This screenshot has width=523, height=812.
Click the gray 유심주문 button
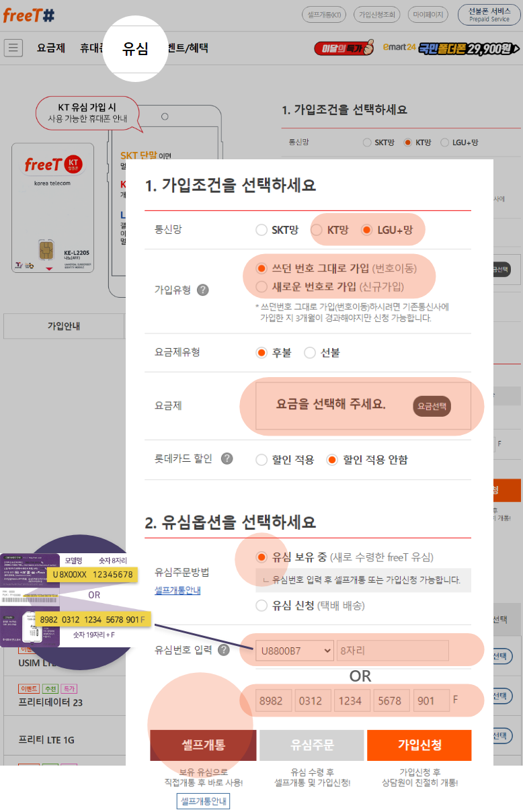(312, 745)
